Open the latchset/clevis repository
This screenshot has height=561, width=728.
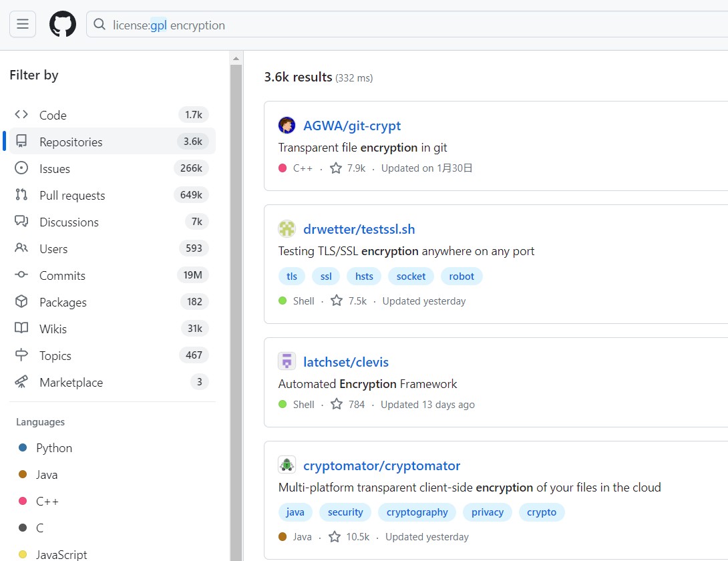pyautogui.click(x=346, y=362)
